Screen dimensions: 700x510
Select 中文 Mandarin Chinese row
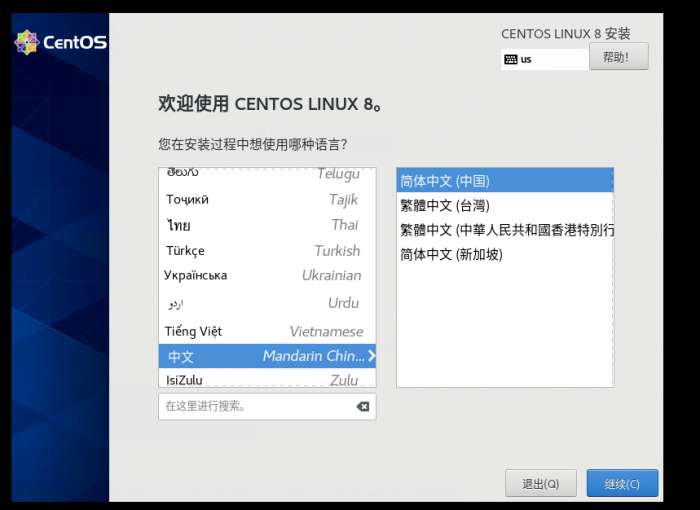pos(267,356)
